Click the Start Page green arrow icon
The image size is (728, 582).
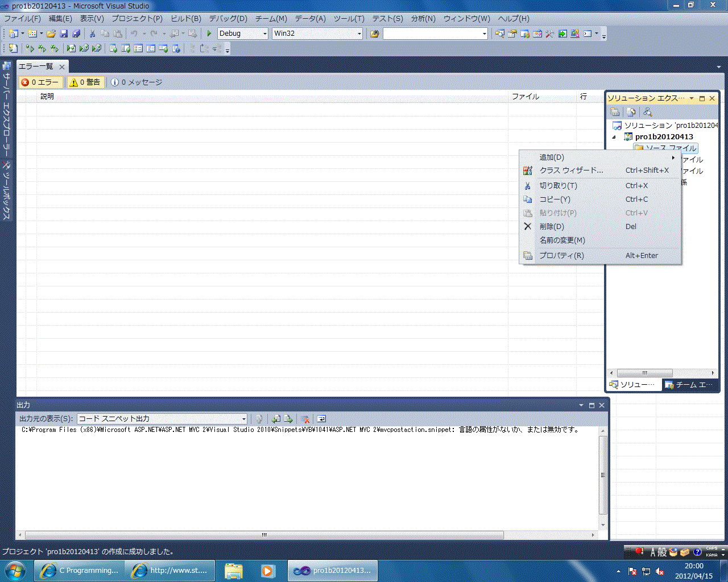click(562, 34)
